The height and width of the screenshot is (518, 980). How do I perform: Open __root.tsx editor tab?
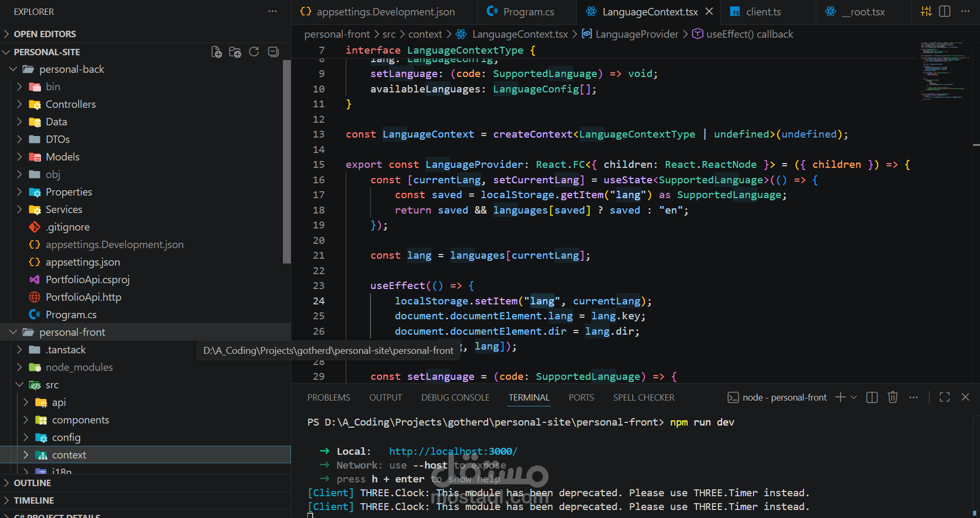pyautogui.click(x=863, y=12)
